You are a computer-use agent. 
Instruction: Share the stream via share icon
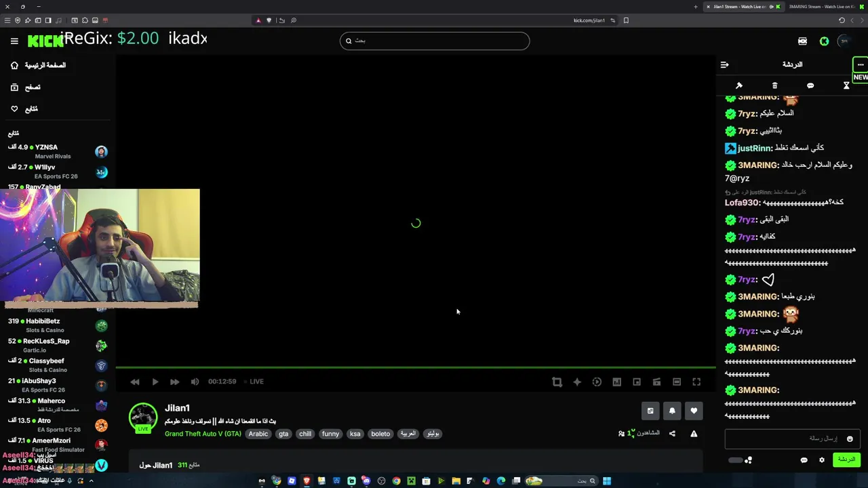pos(672,434)
